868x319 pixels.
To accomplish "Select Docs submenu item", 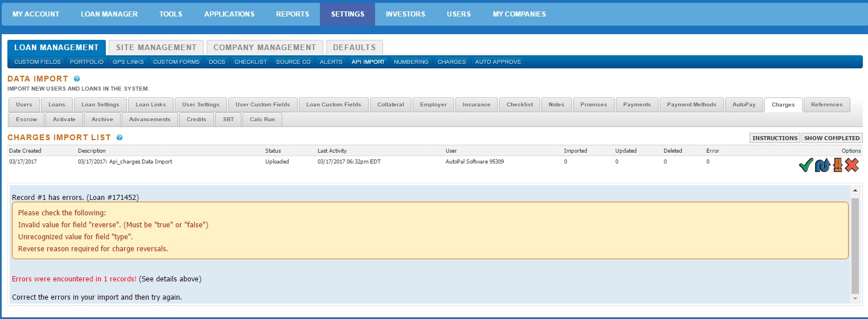I will (x=217, y=62).
